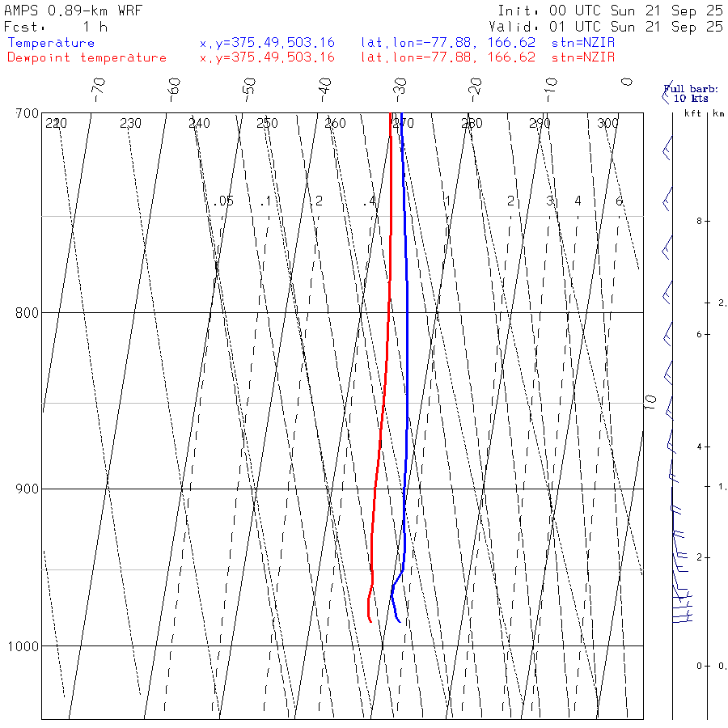Click the lowest cluster of wind barbs near the surface
This screenshot has width=728, height=728.
(682, 607)
